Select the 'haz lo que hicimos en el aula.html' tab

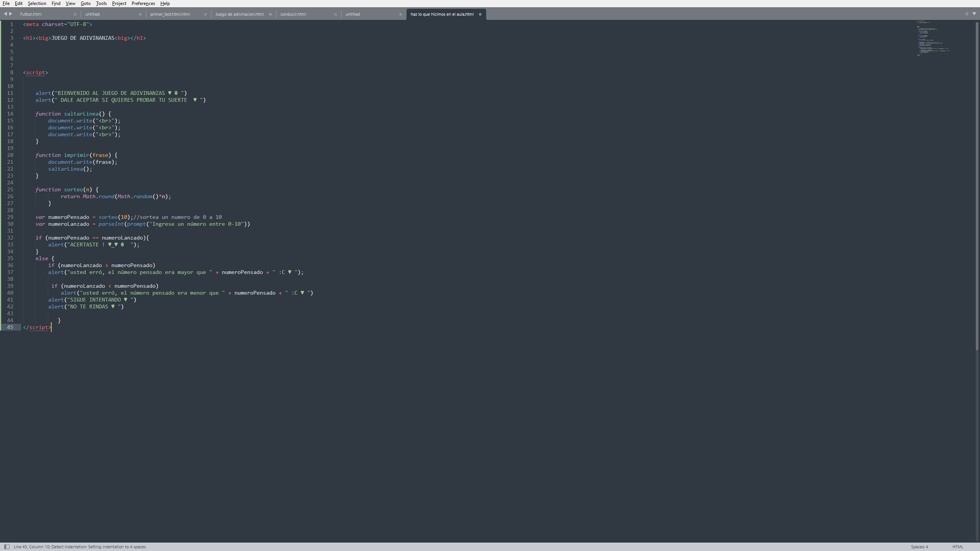coord(442,14)
